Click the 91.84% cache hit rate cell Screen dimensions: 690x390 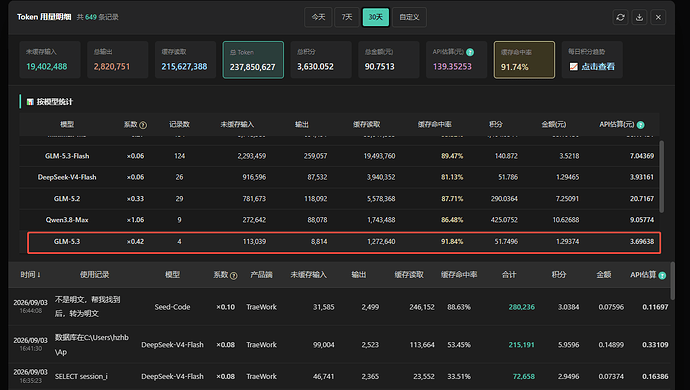click(x=452, y=241)
